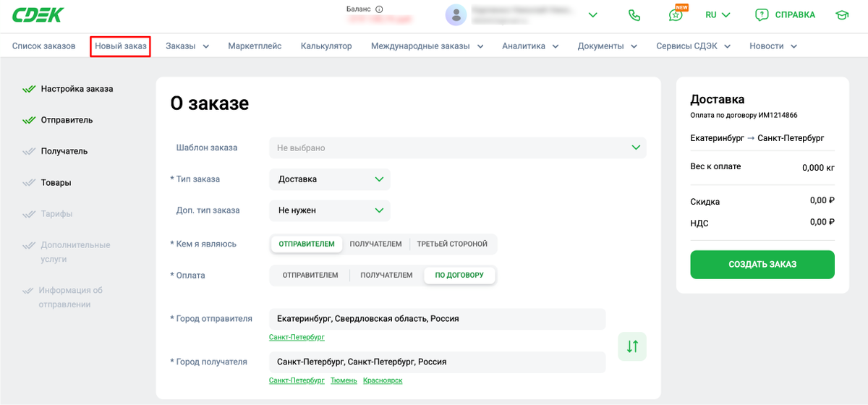
Task: Click Екатеринбург → Санкт-Петербург route text
Action: tap(757, 138)
